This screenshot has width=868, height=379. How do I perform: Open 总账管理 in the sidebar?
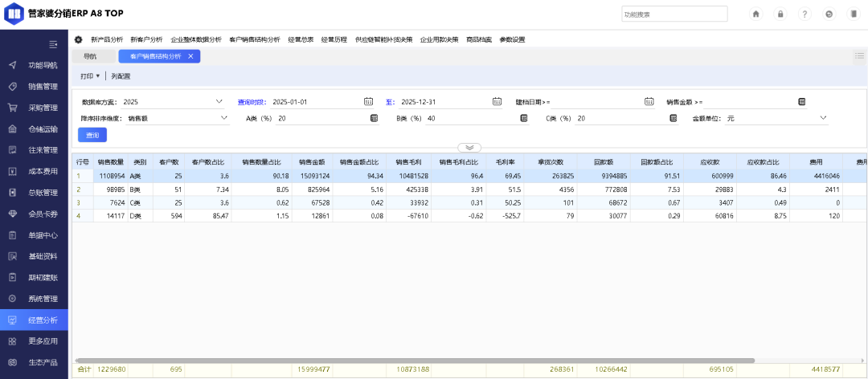click(x=34, y=193)
